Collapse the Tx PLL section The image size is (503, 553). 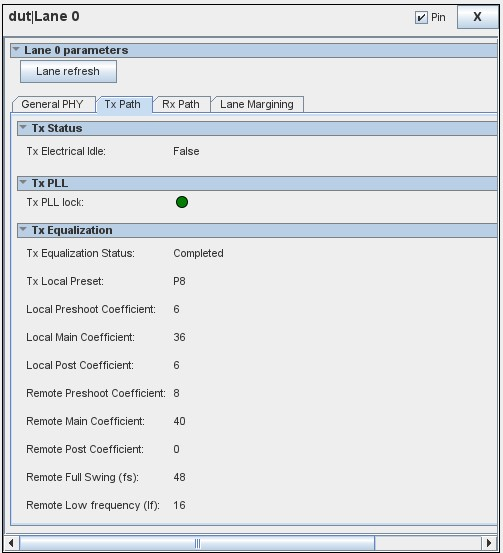click(x=23, y=183)
